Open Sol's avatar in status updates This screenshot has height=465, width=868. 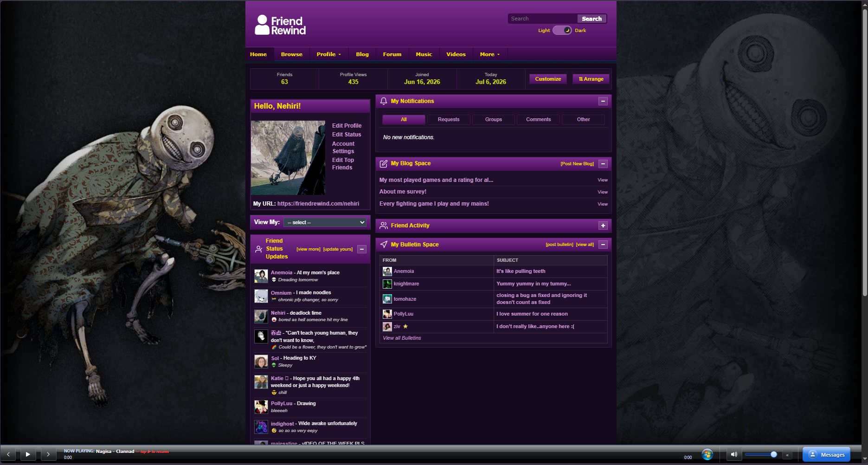pyautogui.click(x=261, y=362)
